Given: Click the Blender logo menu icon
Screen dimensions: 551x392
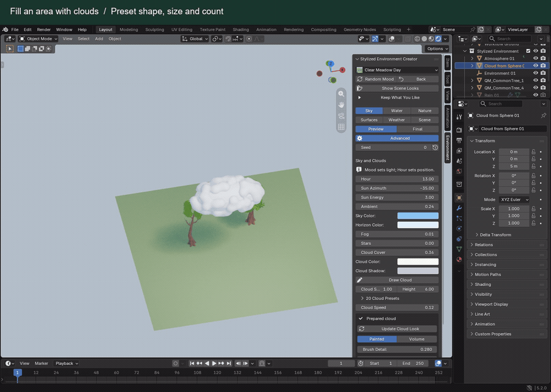Looking at the screenshot, I should (6, 29).
